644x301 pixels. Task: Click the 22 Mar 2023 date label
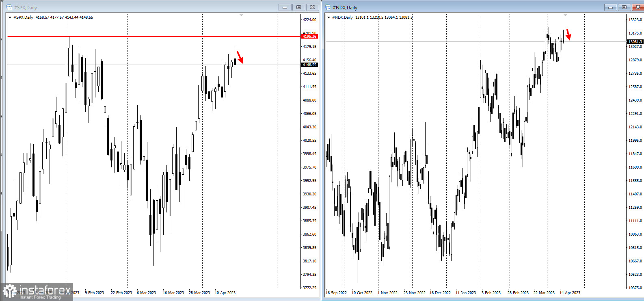coord(544,293)
